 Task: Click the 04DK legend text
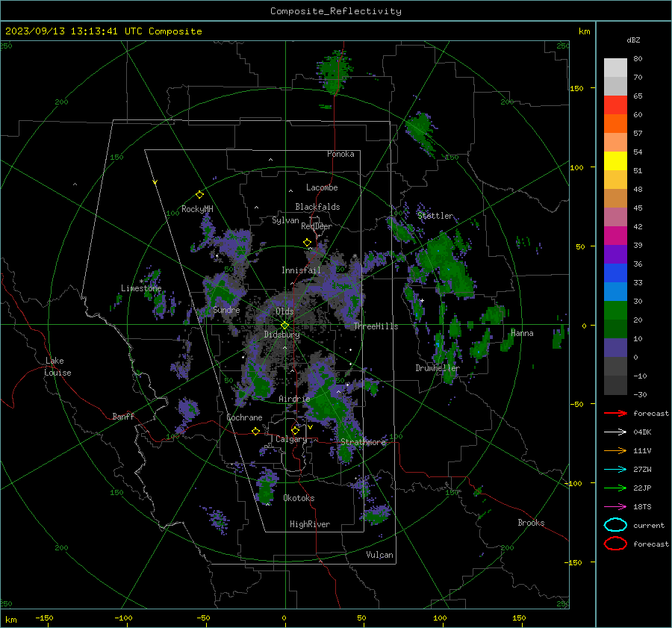click(x=642, y=432)
